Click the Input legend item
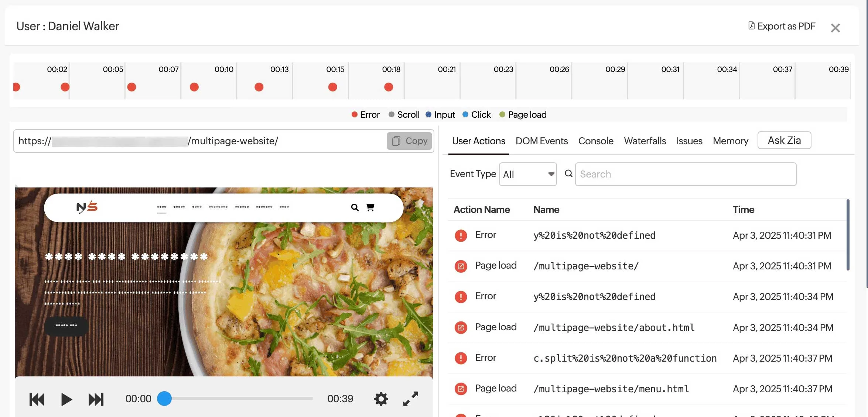Viewport: 868px width, 417px height. (440, 115)
